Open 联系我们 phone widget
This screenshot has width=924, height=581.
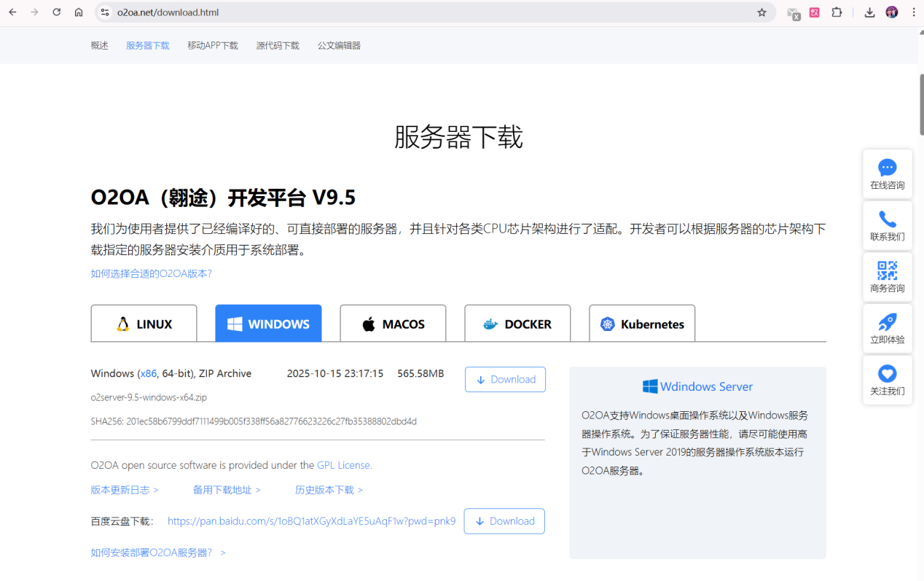click(x=887, y=226)
